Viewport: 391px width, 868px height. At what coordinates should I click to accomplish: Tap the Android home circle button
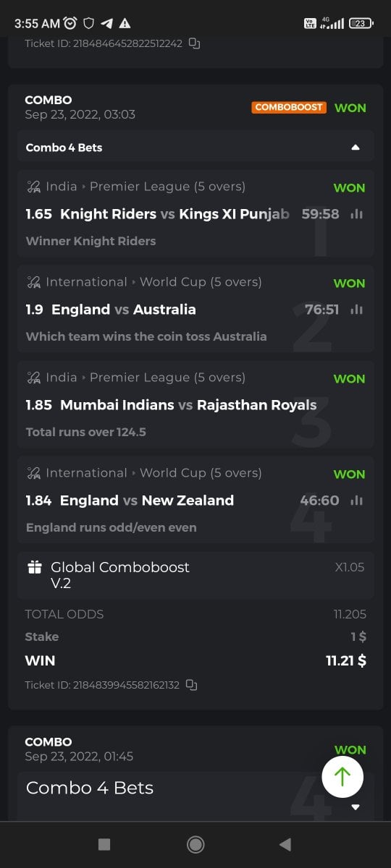[195, 844]
